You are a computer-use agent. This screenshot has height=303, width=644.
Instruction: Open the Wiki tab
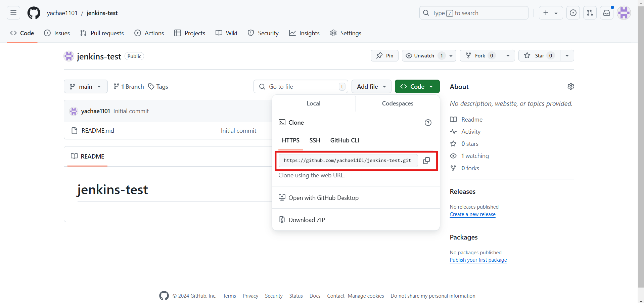[226, 33]
